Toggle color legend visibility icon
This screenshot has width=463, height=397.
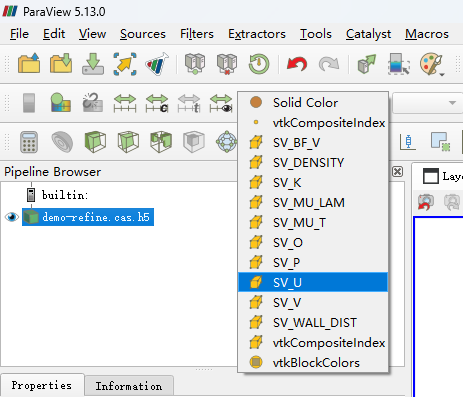(x=29, y=103)
